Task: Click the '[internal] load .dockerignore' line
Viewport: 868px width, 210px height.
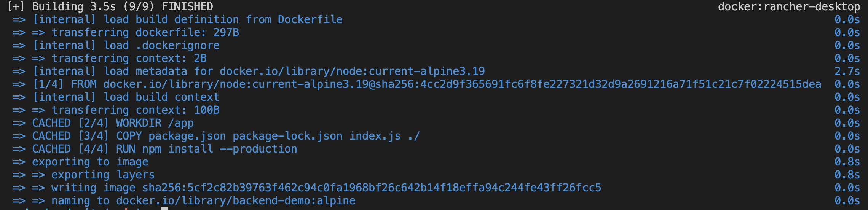Action: 126,45
